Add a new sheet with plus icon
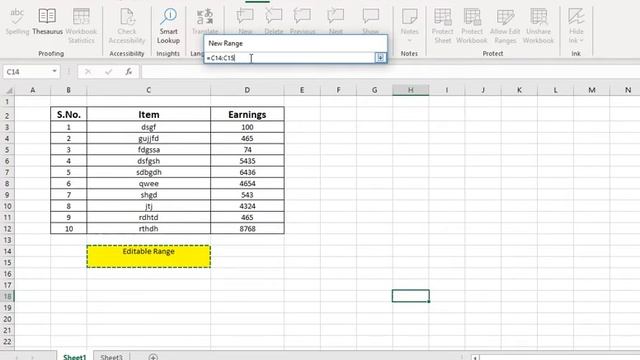640x360 pixels. coord(153,357)
